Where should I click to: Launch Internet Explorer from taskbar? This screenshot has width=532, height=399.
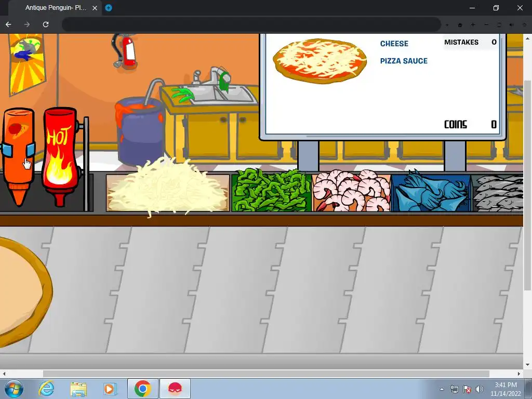point(46,389)
